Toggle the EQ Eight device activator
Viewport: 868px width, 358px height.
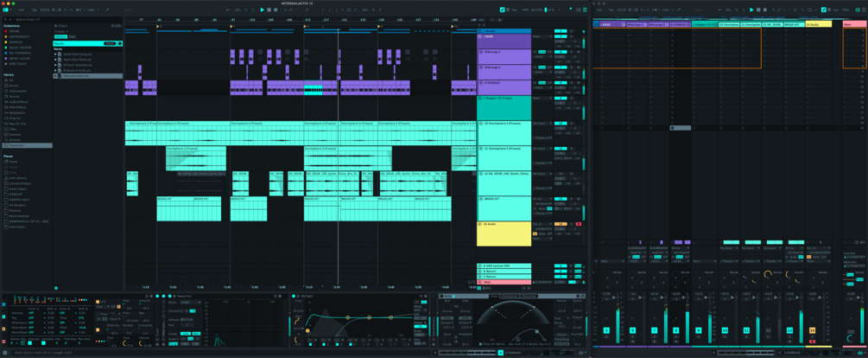294,297
